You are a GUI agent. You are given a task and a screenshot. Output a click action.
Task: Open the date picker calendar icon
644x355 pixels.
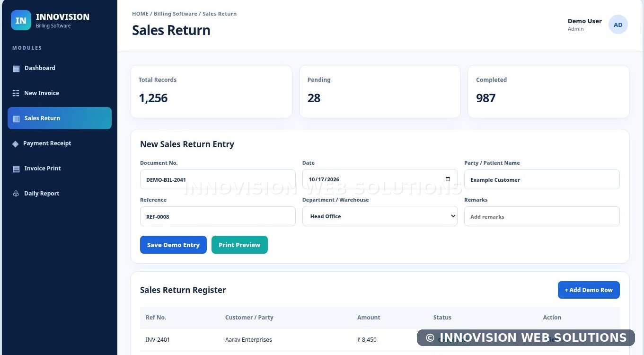click(x=448, y=179)
